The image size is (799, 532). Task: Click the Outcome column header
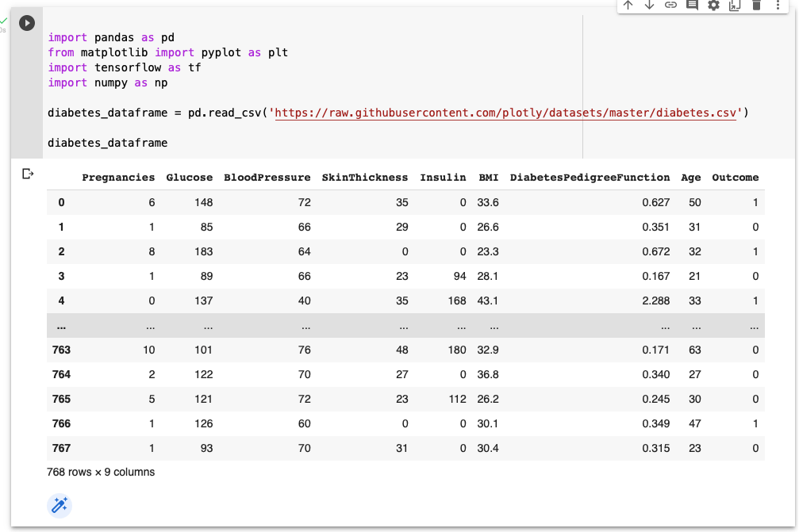coord(735,178)
